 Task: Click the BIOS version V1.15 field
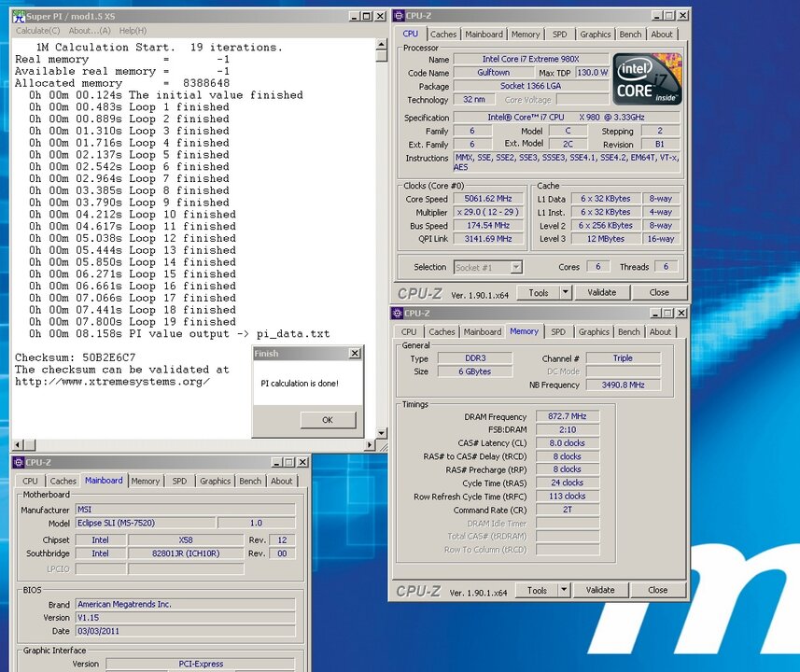pos(186,618)
